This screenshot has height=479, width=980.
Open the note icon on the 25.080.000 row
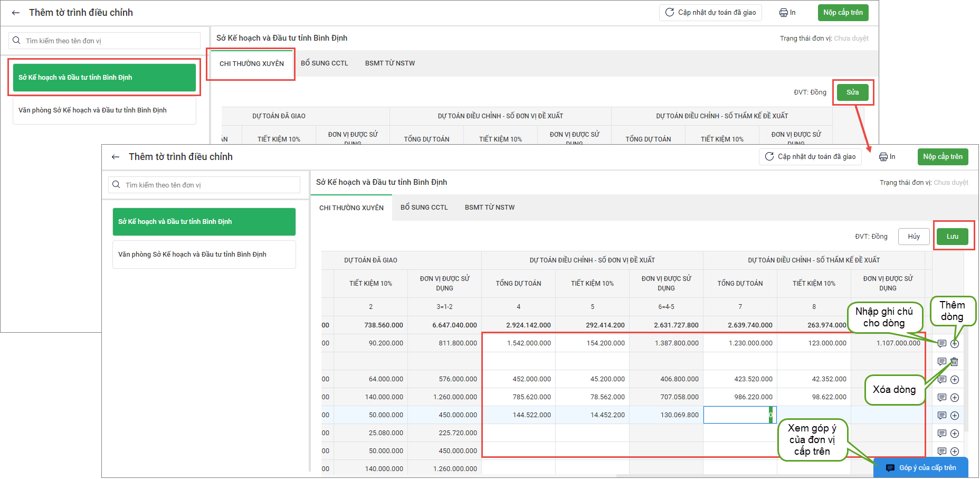(x=941, y=434)
